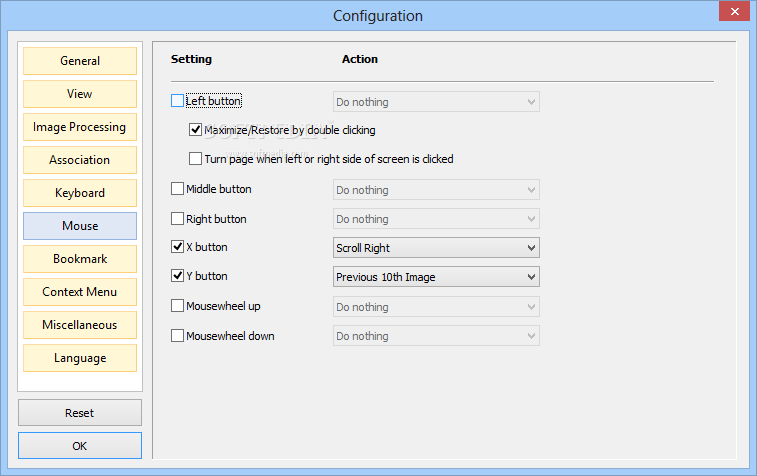Open the Scroll Right action dropdown
The width and height of the screenshot is (757, 476).
436,248
